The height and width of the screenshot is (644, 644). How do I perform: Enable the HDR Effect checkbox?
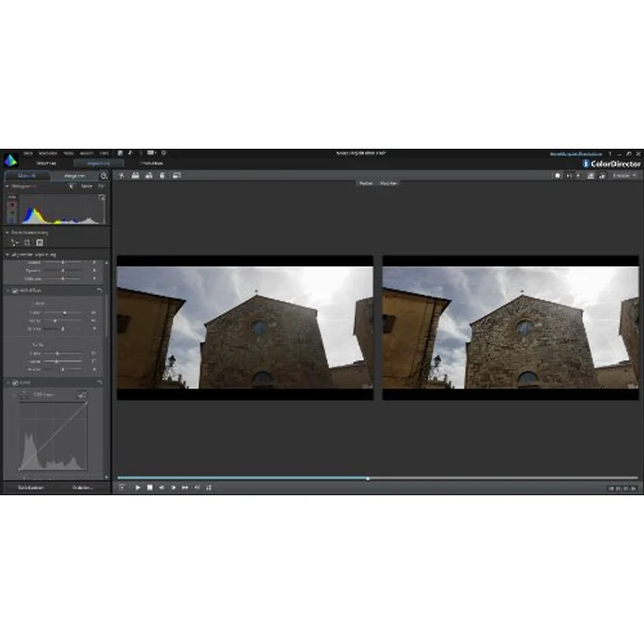point(15,290)
